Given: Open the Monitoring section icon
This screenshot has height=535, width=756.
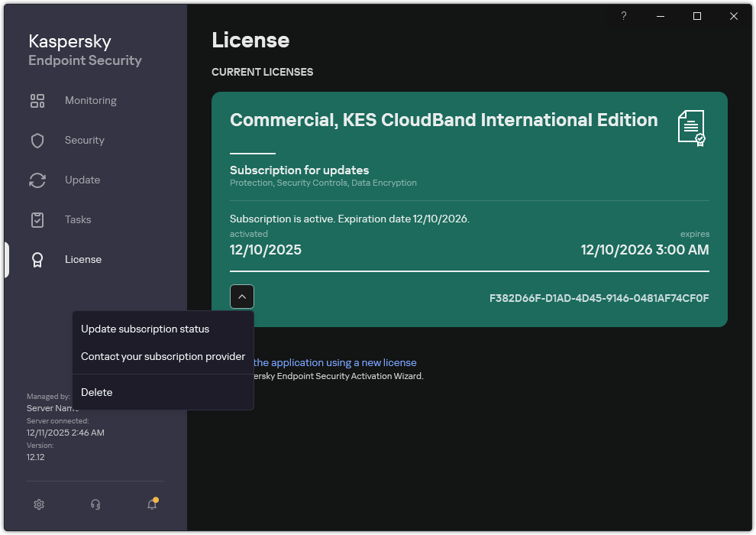Looking at the screenshot, I should [37, 100].
